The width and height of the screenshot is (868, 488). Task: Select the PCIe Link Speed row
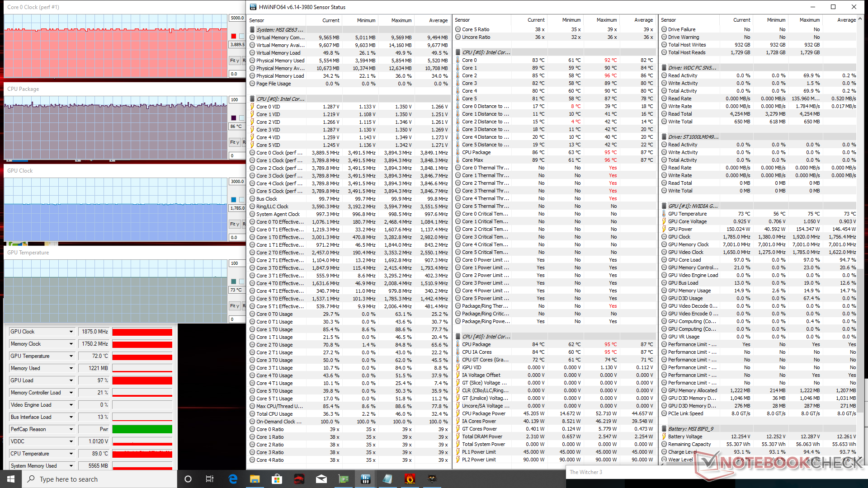click(x=759, y=413)
